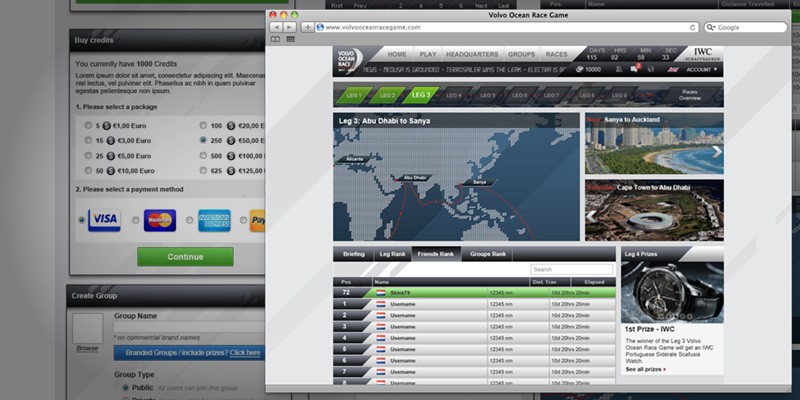Switch to the Groups Rank tab

[488, 254]
